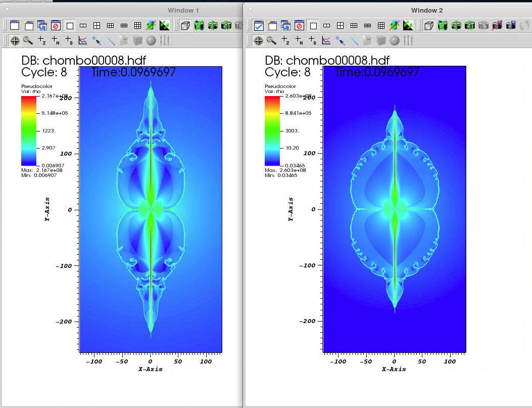This screenshot has width=532, height=408.
Task: Set 2x2 window layout in Window 2
Action: [x=341, y=25]
